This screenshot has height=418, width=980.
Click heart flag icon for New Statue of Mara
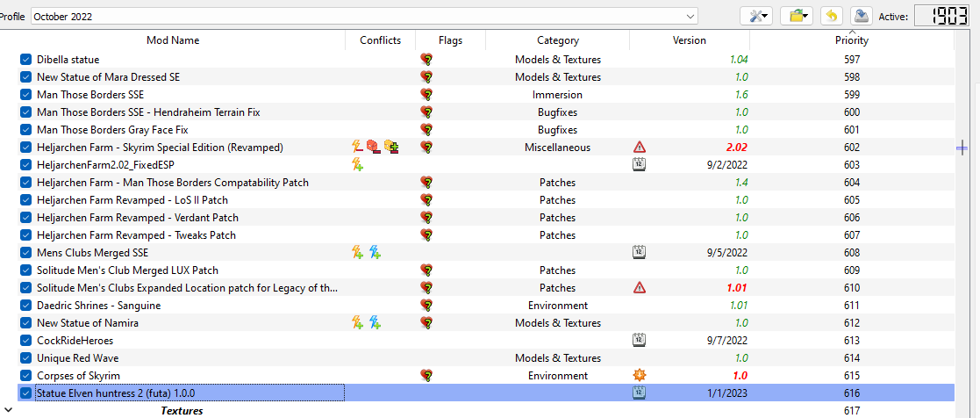pos(427,77)
